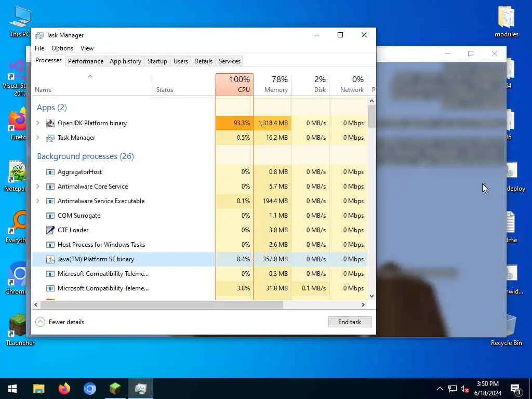
Task: Click the Apps (2) group header
Action: [52, 108]
